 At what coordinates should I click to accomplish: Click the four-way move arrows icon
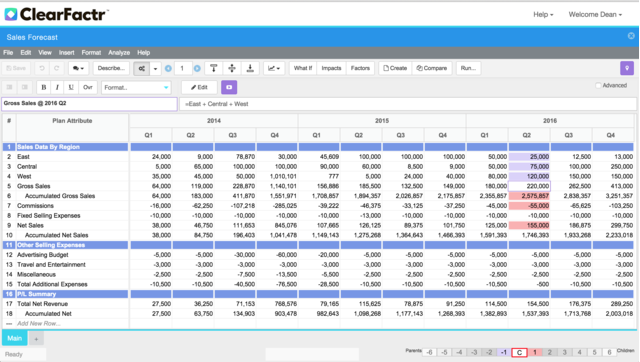(x=232, y=68)
